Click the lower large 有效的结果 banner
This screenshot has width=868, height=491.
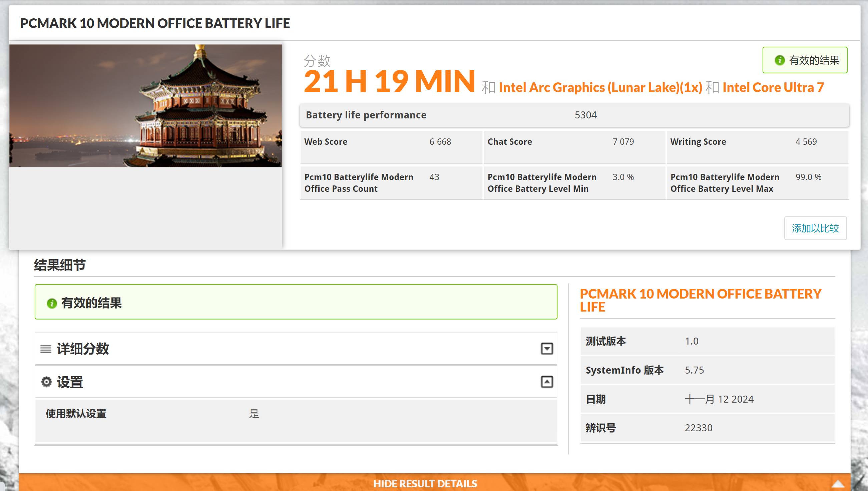(x=296, y=302)
